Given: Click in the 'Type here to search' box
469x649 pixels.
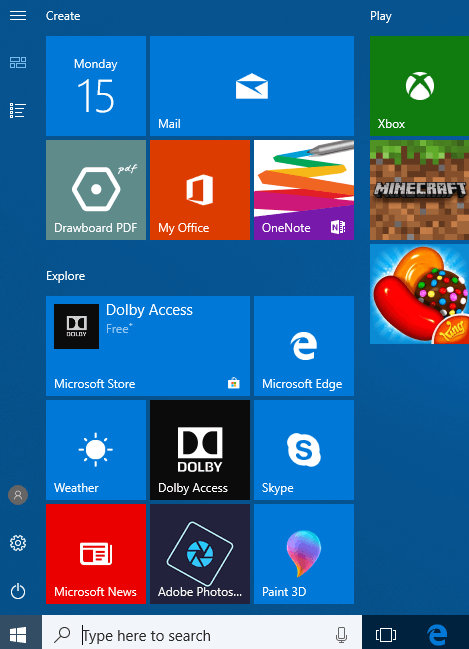Looking at the screenshot, I should [202, 632].
